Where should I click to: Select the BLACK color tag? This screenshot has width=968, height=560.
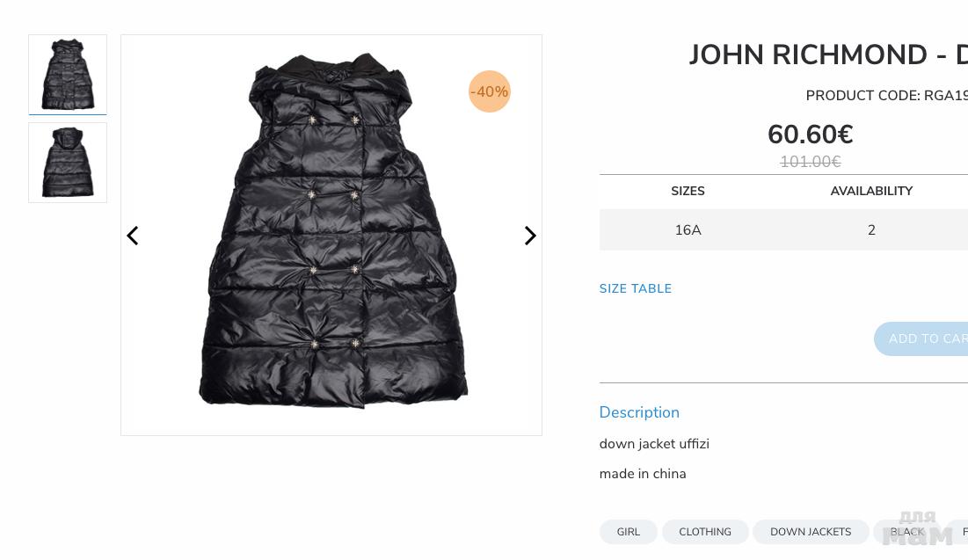(906, 532)
